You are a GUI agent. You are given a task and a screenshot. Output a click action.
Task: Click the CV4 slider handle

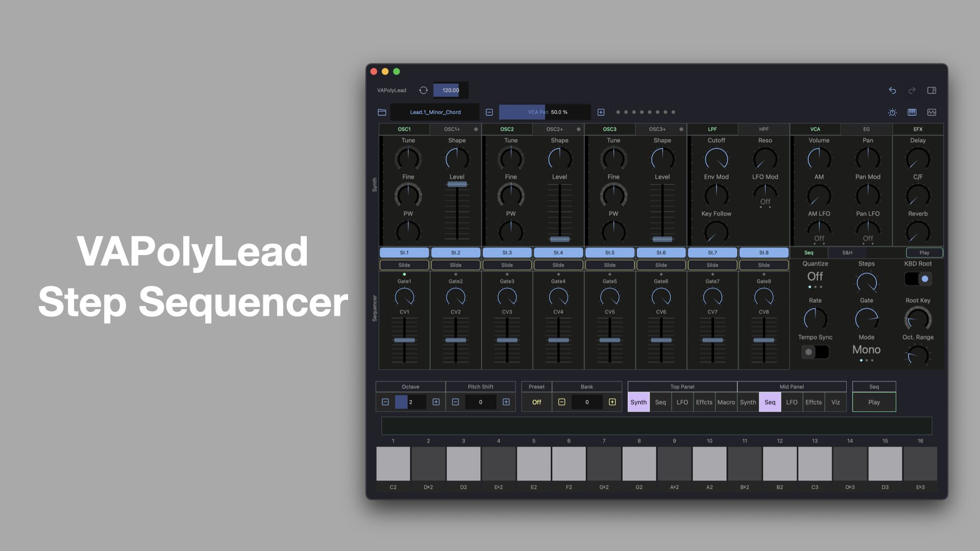click(558, 340)
